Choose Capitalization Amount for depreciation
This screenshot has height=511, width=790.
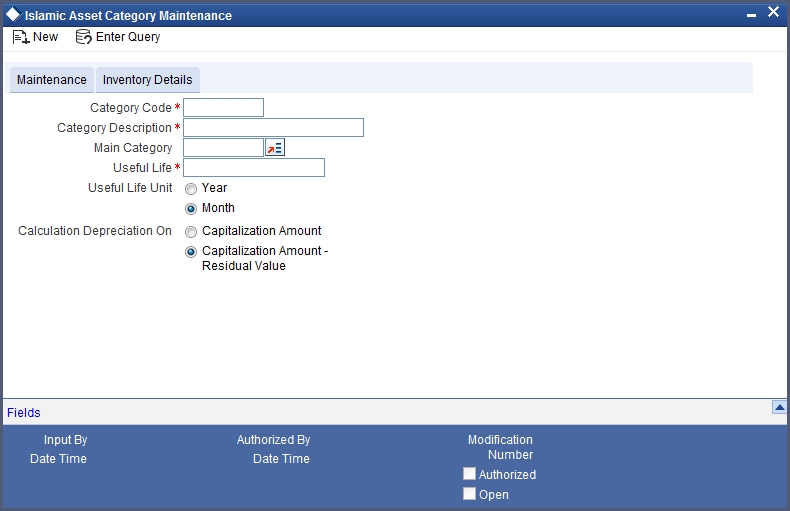tap(191, 232)
